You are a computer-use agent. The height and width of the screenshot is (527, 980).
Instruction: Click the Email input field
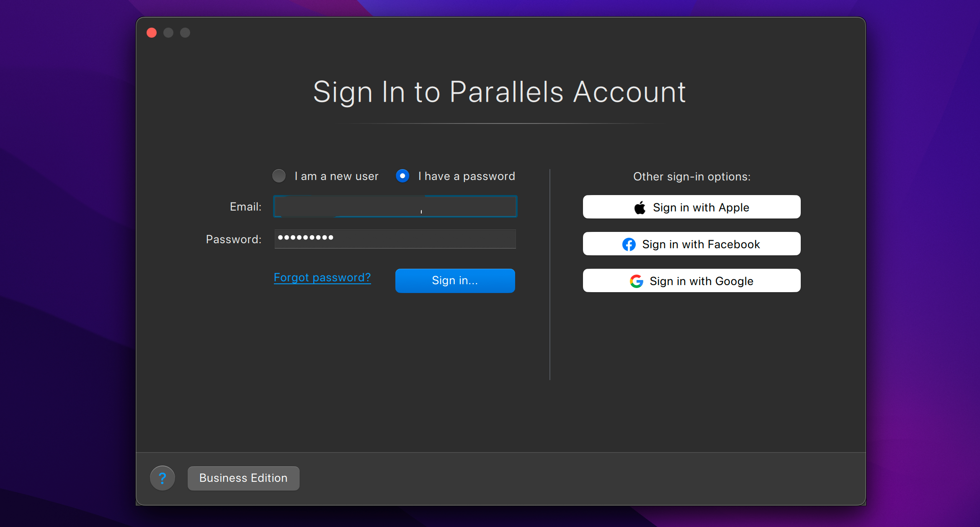395,206
